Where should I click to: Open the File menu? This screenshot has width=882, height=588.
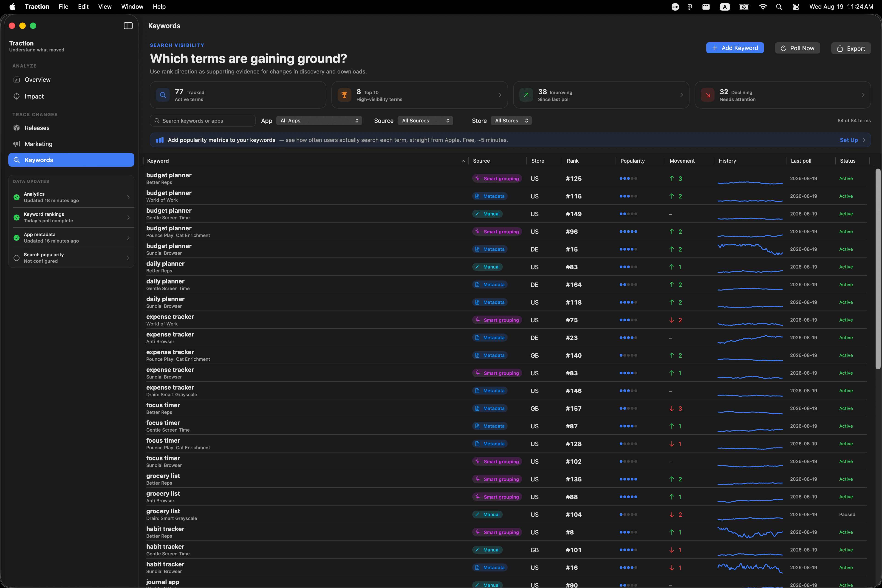click(x=63, y=7)
